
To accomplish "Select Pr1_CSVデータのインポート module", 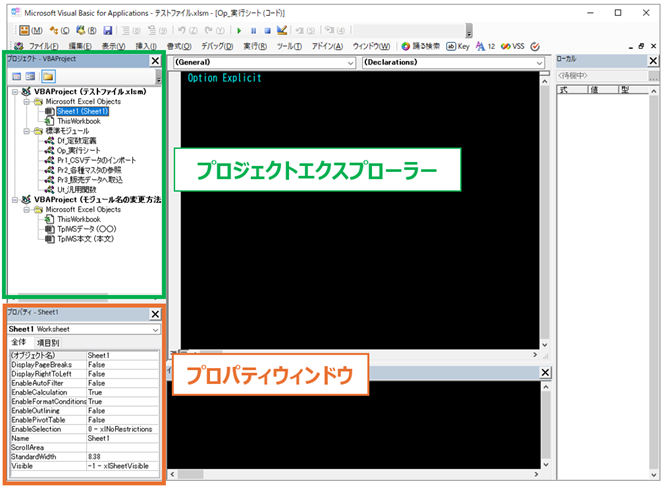I will pyautogui.click(x=96, y=160).
